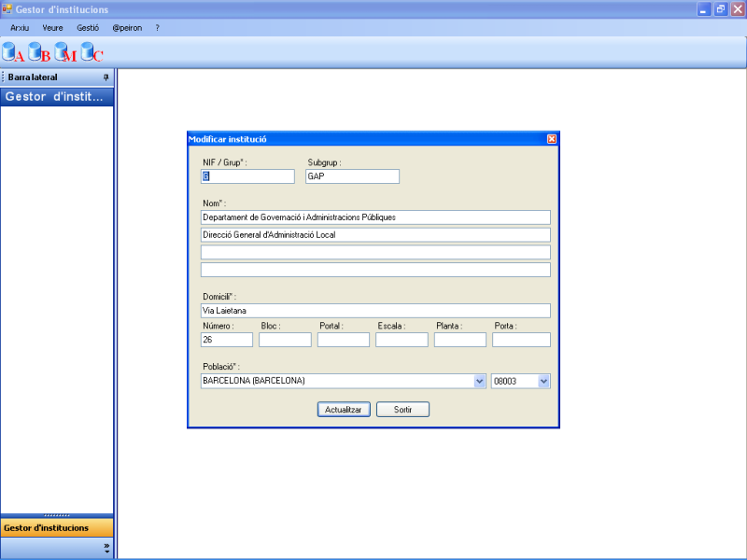Focus the Subgrup field containing GAP
Viewport: 747px width, 560px height.
(x=352, y=176)
